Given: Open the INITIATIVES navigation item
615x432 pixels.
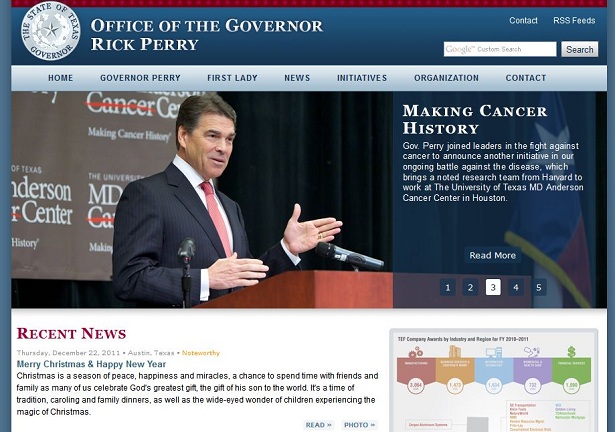Looking at the screenshot, I should tap(362, 78).
